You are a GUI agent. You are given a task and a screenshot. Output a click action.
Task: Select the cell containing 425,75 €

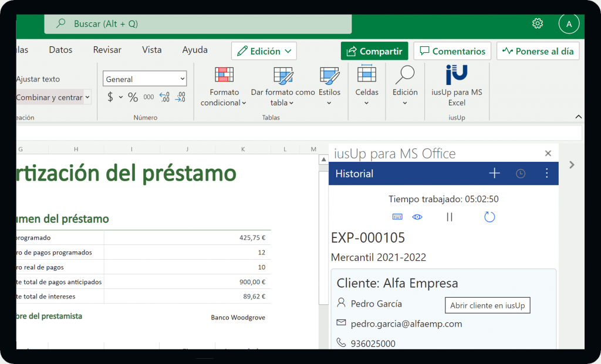(x=187, y=238)
